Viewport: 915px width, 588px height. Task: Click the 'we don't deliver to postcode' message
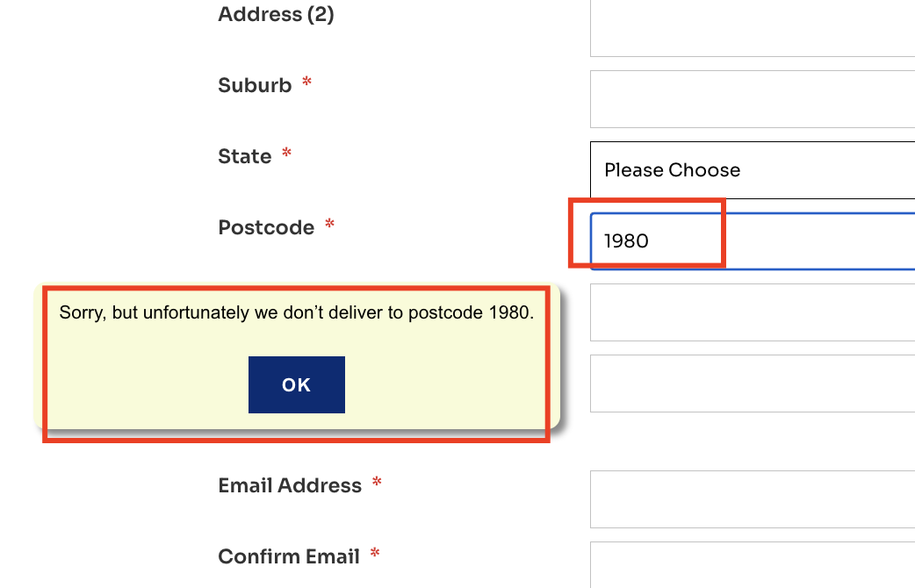pyautogui.click(x=297, y=312)
